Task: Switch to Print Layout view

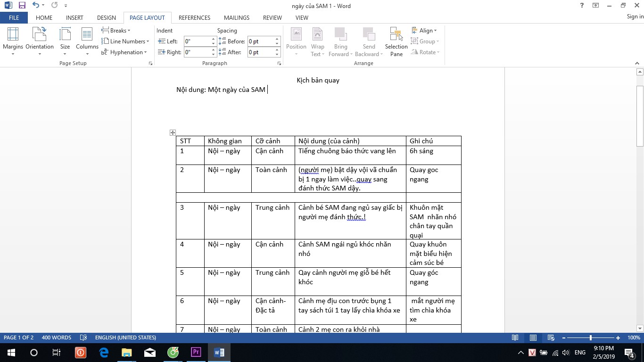Action: click(533, 338)
